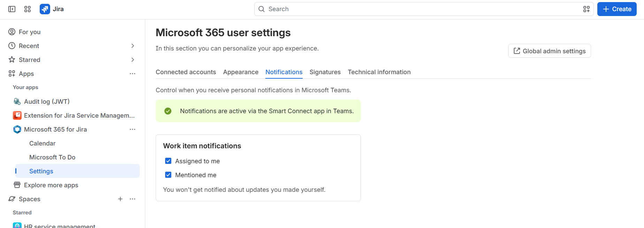Viewport: 644px width, 228px height.
Task: Collapse the sidebar with the panel icon
Action: (12, 9)
